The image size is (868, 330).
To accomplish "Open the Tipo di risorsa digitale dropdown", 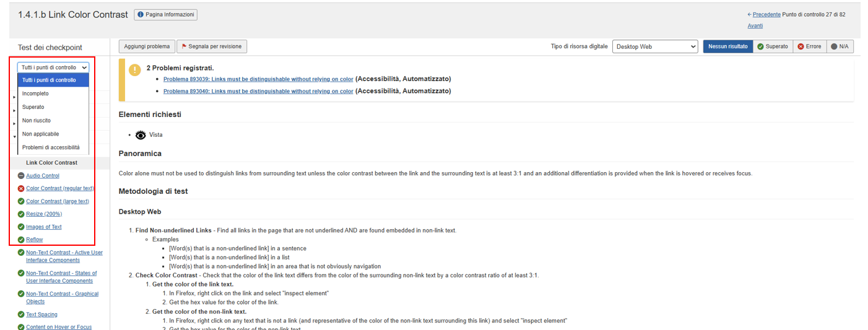I will coord(655,46).
